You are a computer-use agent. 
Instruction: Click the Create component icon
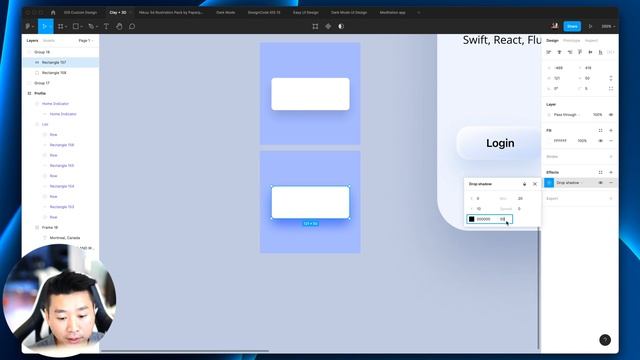click(328, 26)
